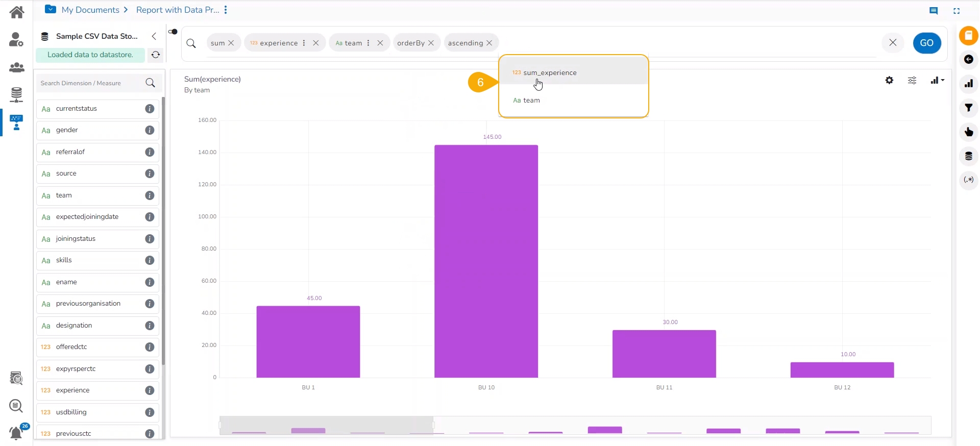The image size is (980, 446).
Task: Click the bar chart icon in right panel
Action: tap(968, 84)
